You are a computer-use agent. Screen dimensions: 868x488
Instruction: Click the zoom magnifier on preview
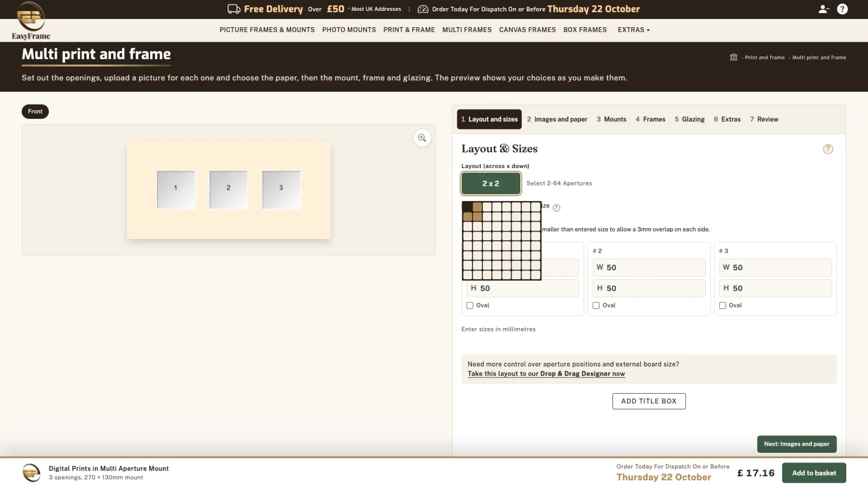(422, 138)
